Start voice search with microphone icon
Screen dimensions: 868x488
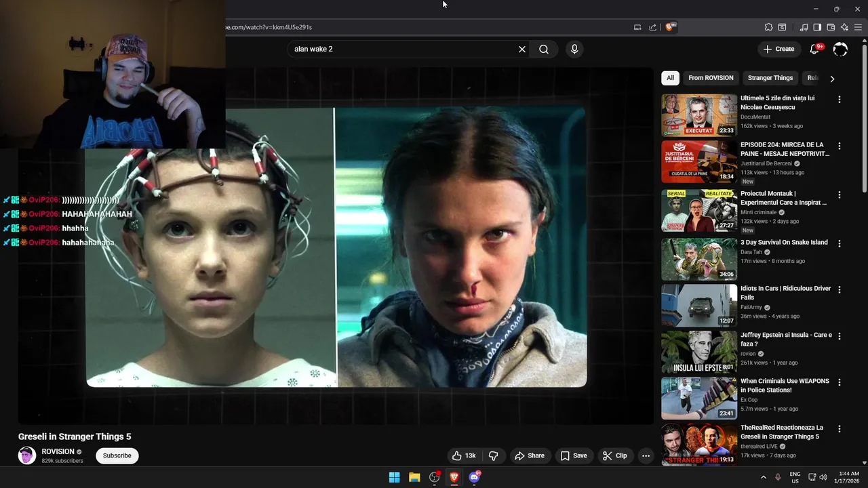click(x=574, y=49)
